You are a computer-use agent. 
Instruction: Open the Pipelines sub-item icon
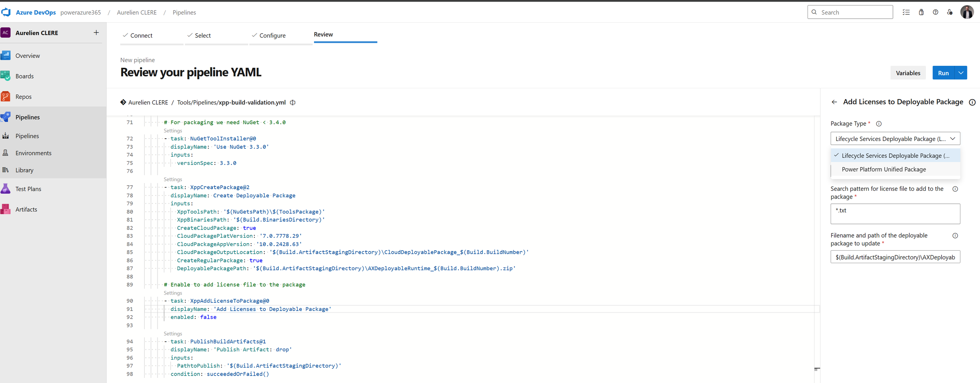pyautogui.click(x=5, y=136)
